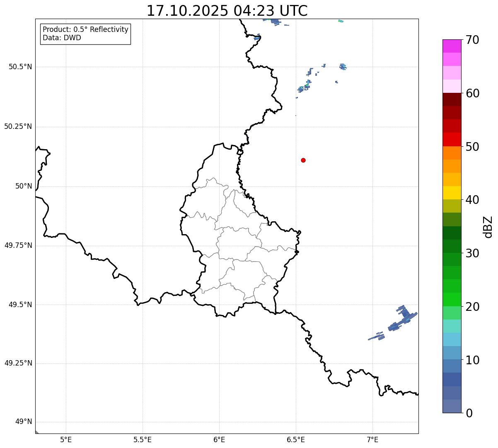498x448 pixels.
Task: Click the 49°N latitude label
Action: click(x=24, y=421)
